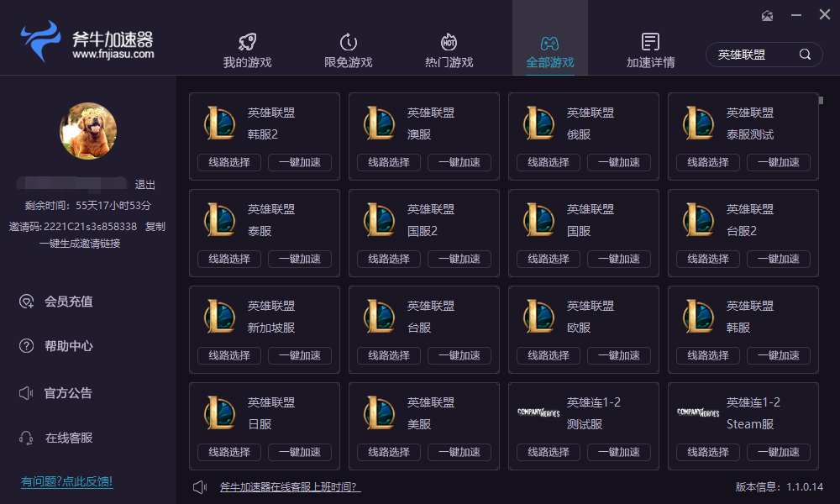Click the bottom announcement speaker icon
Viewport: 840px width, 504px height.
(200, 487)
